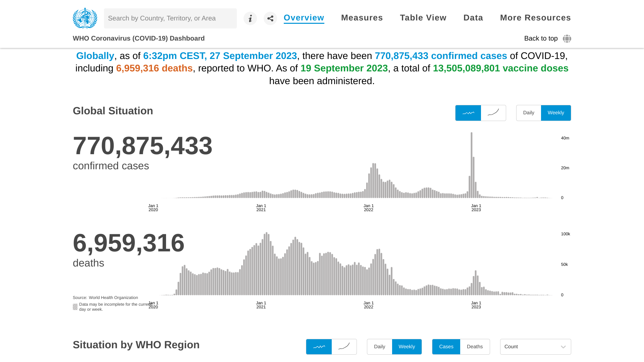Open the Measures tab

click(362, 18)
